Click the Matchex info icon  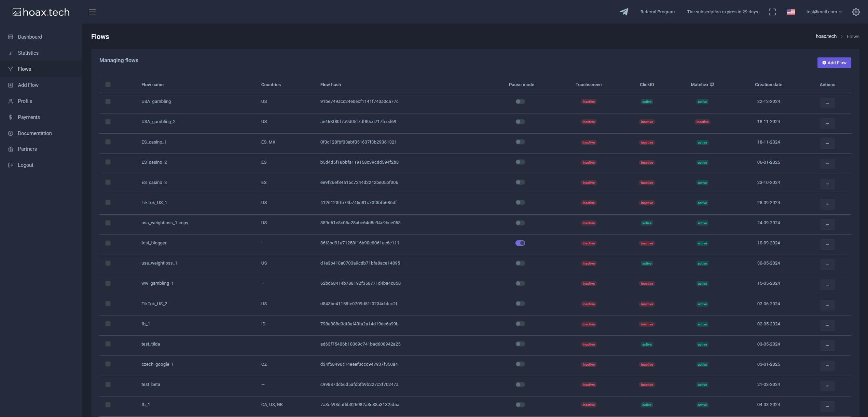(712, 84)
